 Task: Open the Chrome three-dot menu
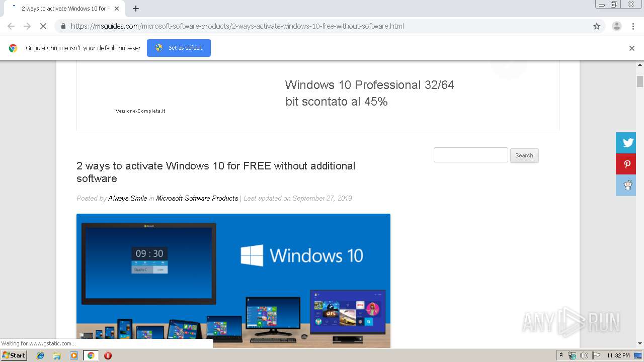pos(632,26)
